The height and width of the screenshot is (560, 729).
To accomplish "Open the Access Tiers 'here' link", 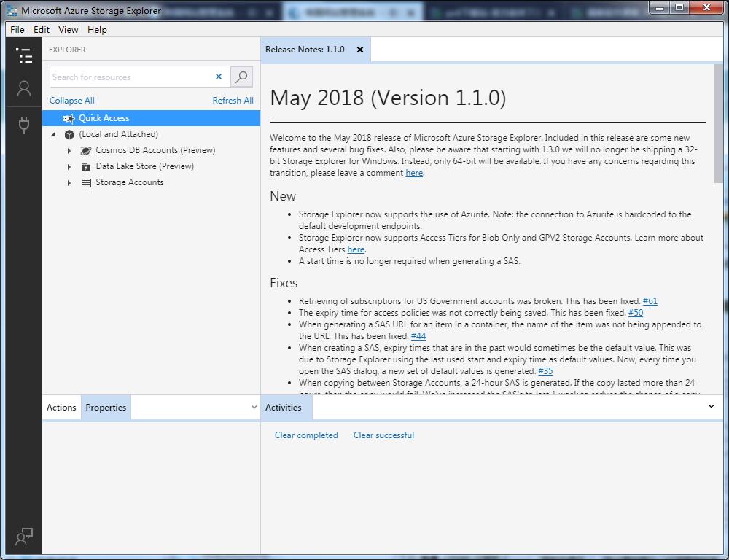I will pos(356,249).
